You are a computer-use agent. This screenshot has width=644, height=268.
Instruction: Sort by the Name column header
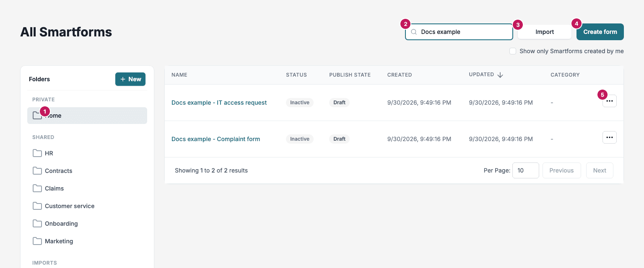pos(179,75)
